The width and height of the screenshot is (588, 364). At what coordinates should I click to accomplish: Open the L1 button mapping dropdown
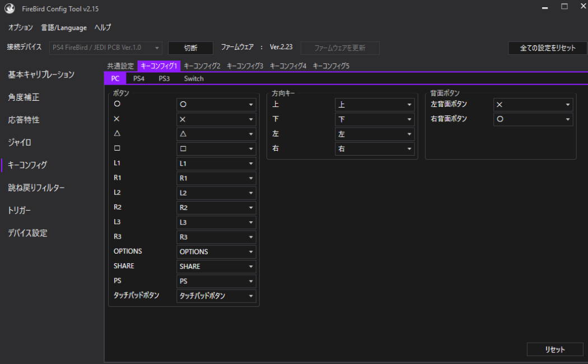tap(216, 164)
